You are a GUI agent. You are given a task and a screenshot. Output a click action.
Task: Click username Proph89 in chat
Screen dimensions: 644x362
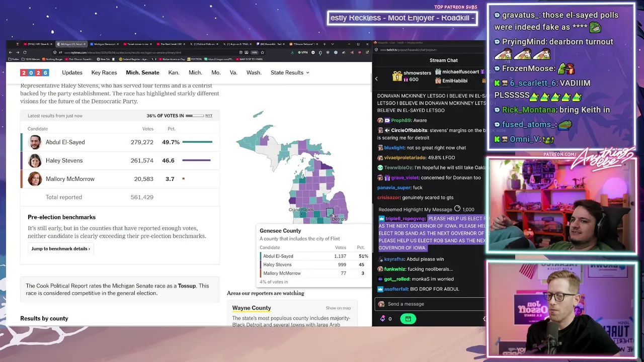coord(401,121)
